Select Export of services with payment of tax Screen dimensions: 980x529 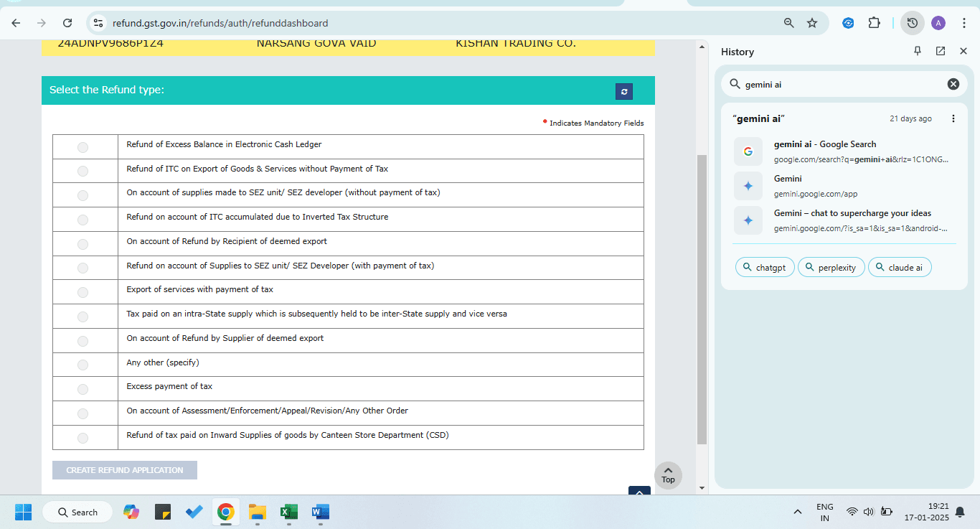(83, 292)
